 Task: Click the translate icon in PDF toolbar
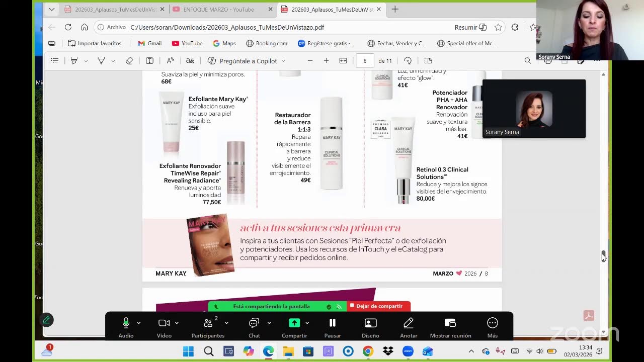tap(190, 61)
